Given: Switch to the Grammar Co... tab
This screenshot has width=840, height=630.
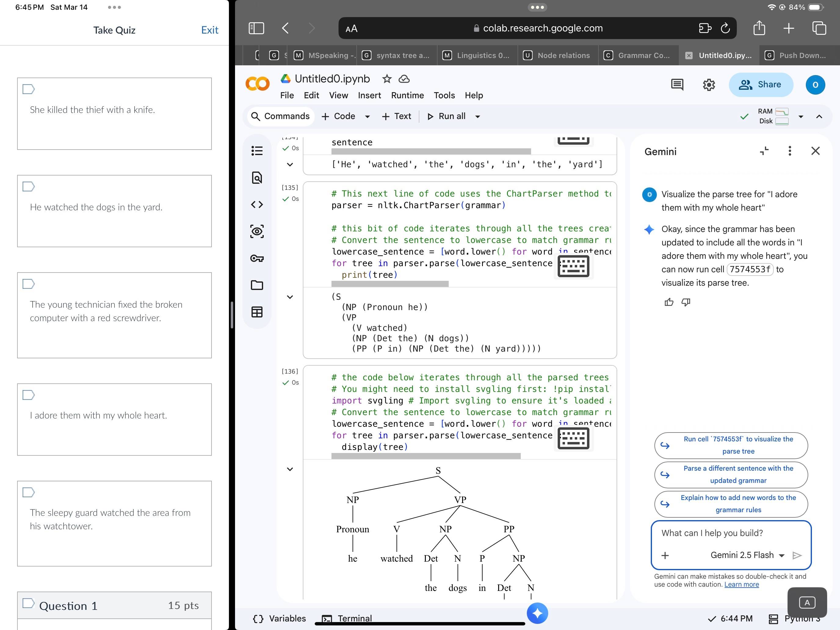Looking at the screenshot, I should click(638, 56).
